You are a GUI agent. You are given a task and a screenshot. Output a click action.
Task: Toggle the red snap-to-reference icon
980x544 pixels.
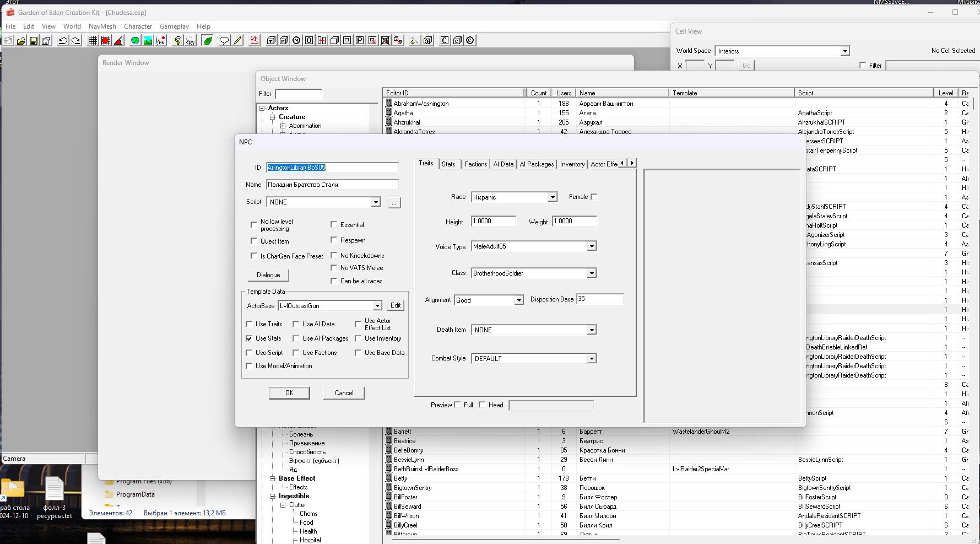pyautogui.click(x=105, y=40)
